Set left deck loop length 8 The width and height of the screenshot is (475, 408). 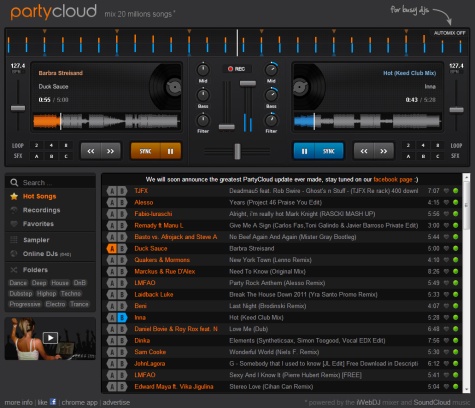[66, 145]
